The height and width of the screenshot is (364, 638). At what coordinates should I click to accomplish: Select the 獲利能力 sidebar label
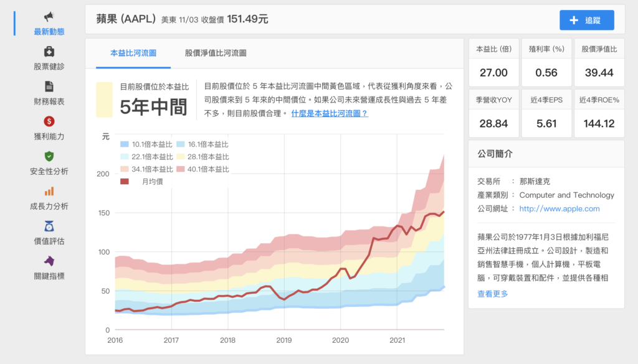pos(49,136)
